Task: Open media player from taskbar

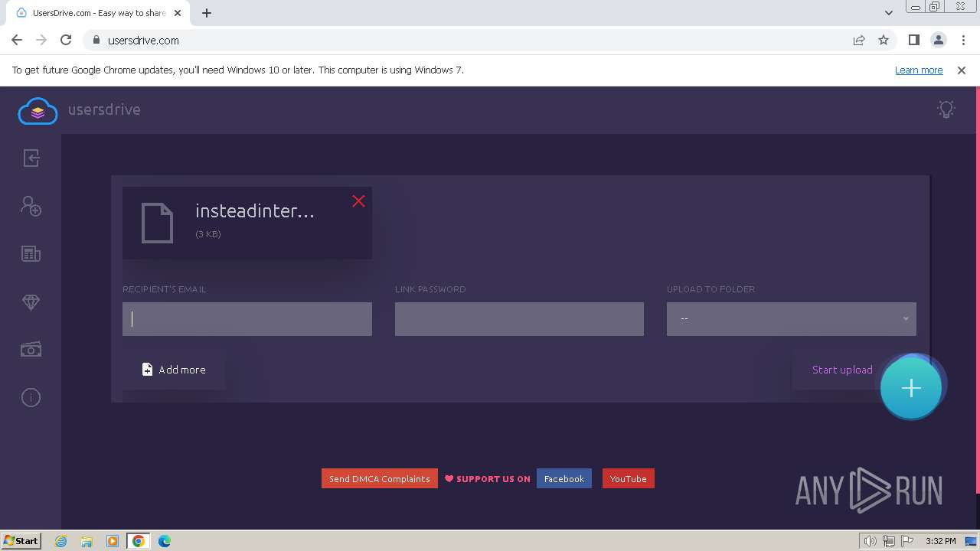Action: 113,541
